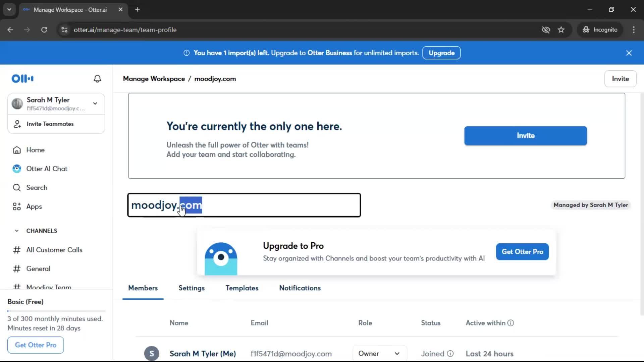Open the tab search dropdown
Image resolution: width=644 pixels, height=362 pixels.
pos(9,9)
